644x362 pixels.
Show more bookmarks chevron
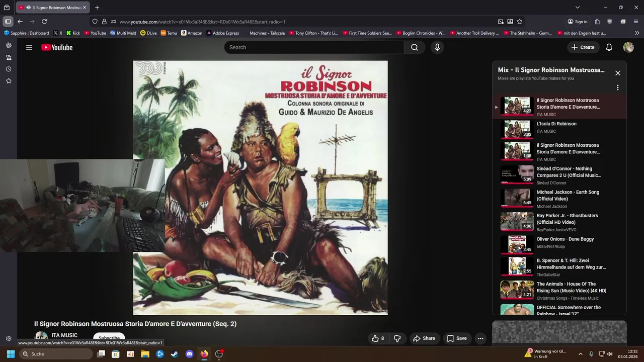pos(637,33)
